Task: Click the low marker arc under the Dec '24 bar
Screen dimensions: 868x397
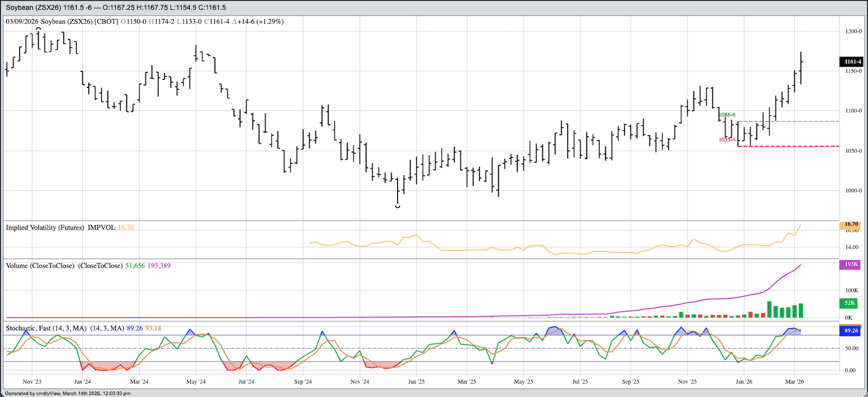Action: 398,206
